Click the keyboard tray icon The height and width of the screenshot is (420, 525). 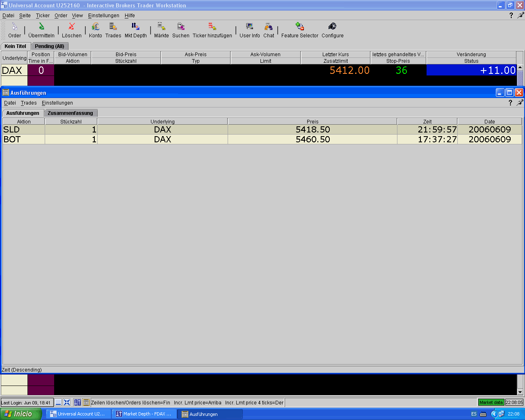[x=483, y=414]
